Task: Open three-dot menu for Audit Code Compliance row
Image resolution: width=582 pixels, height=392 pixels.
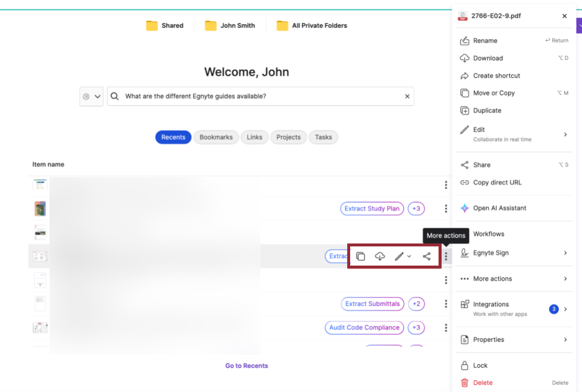Action: click(446, 327)
